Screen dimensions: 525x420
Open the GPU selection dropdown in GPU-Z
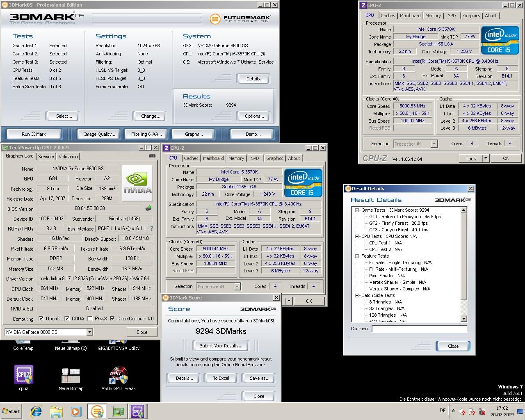[x=89, y=332]
